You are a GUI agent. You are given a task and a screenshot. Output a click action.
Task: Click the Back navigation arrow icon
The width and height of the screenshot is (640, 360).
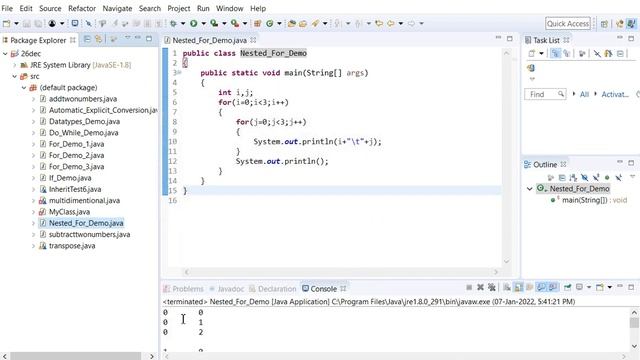coord(391,24)
